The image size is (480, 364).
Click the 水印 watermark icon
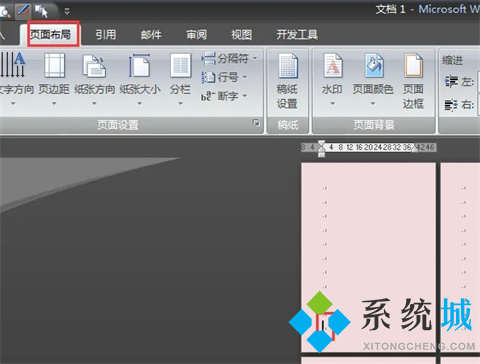click(333, 65)
